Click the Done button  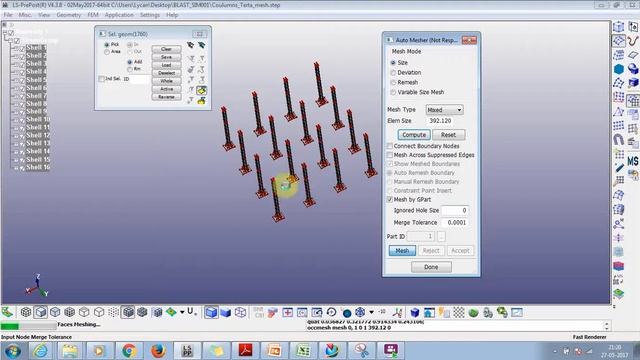pyautogui.click(x=431, y=267)
